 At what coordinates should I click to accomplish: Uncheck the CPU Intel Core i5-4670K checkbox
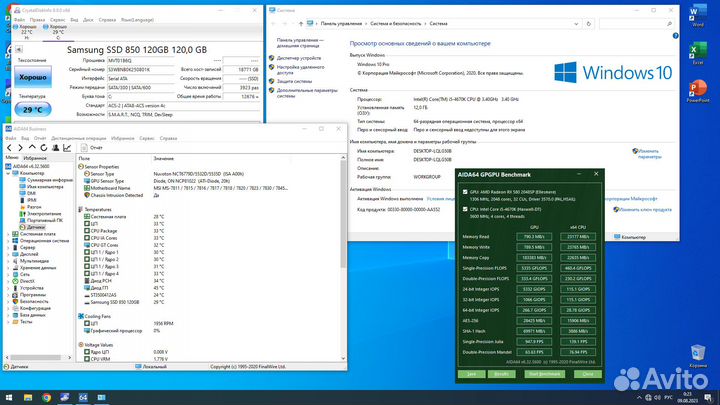(465, 209)
